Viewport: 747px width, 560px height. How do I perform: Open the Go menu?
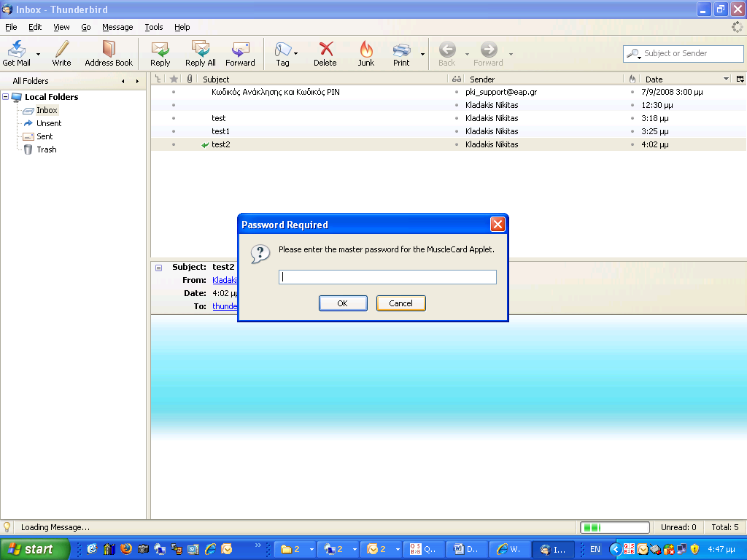[86, 27]
